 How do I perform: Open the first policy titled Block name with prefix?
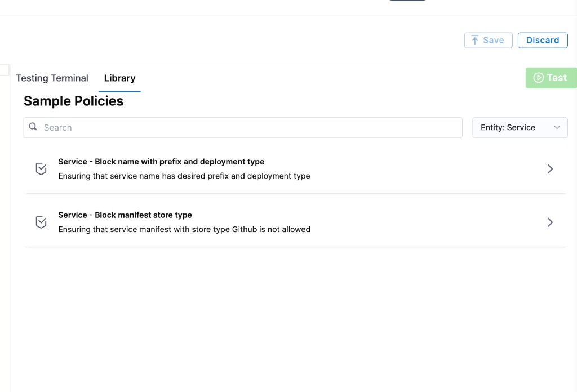tap(161, 162)
